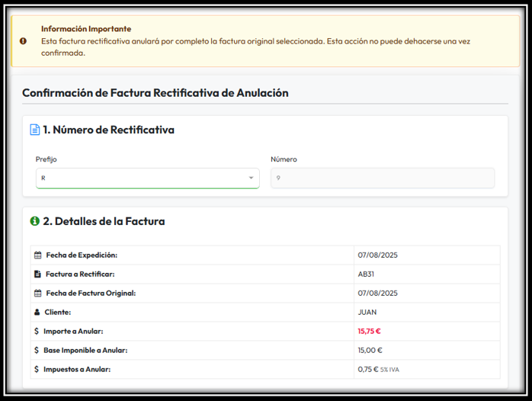Click the document icon beside Número de Rectificativa

34,130
